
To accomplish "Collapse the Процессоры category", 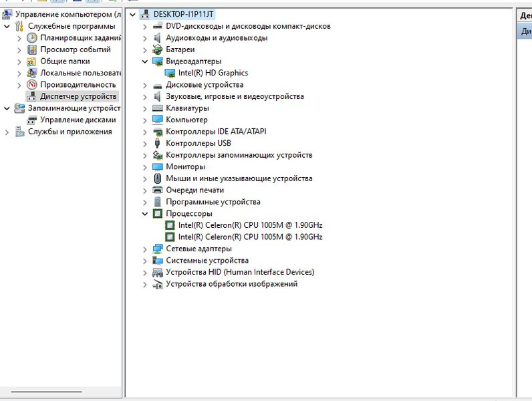I will (145, 214).
